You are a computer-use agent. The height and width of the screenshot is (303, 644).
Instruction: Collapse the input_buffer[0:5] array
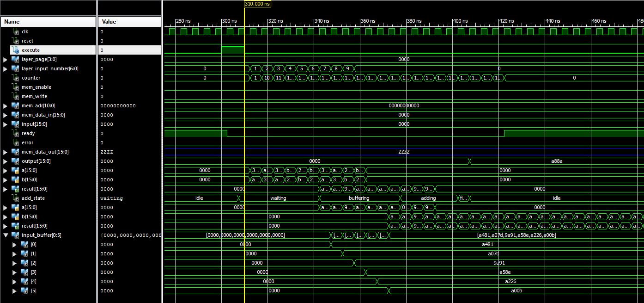click(x=6, y=235)
